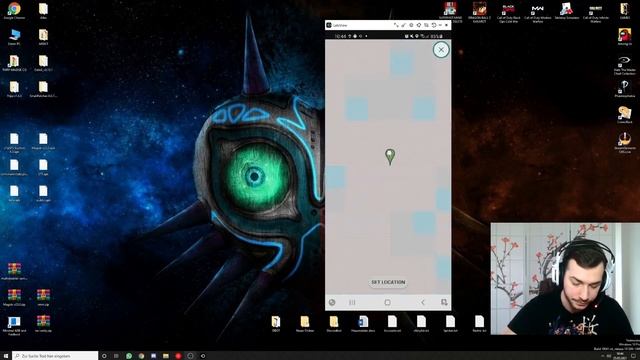Select the pencil tool in LetsView title bar
The image size is (640, 360).
click(403, 25)
